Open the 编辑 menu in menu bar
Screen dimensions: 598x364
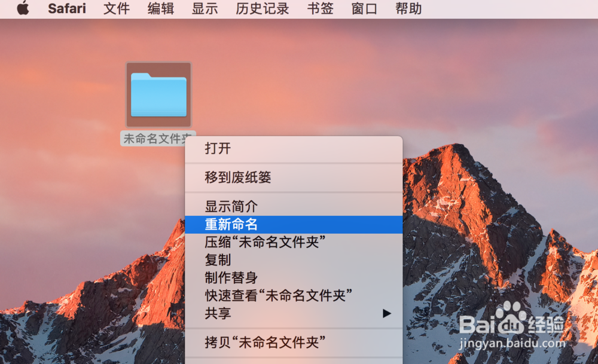click(160, 8)
